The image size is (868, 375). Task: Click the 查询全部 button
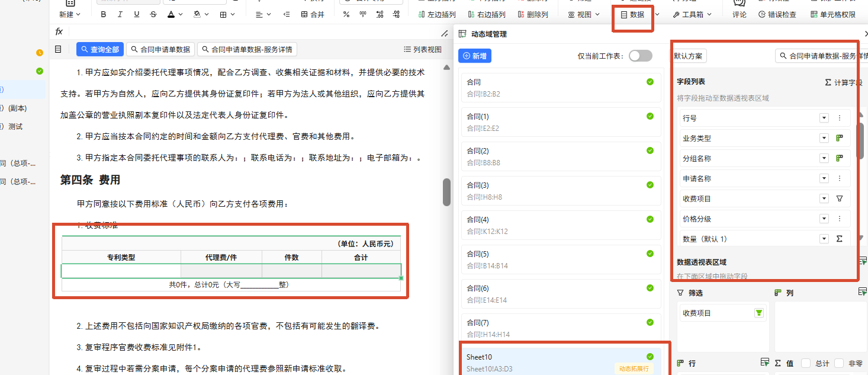click(100, 50)
